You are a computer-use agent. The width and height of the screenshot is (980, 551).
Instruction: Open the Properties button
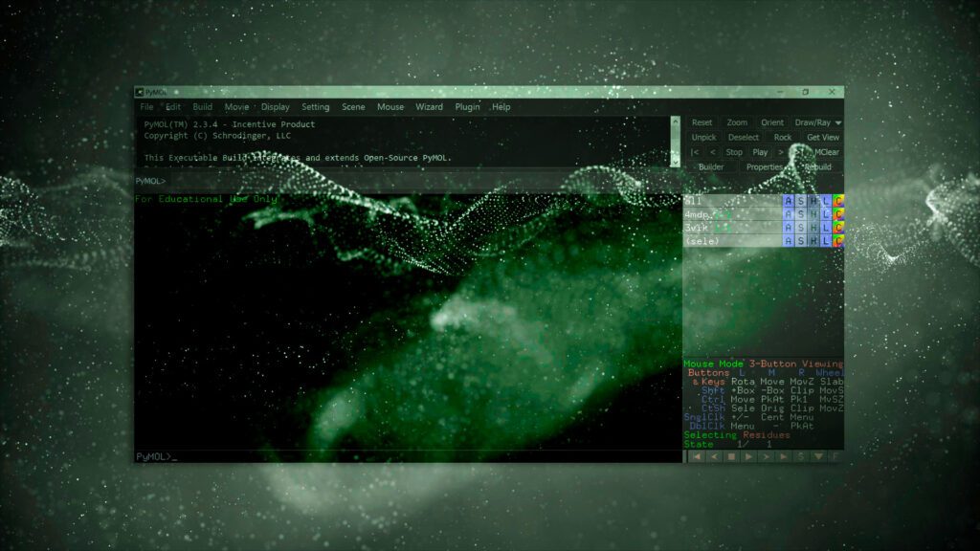[765, 166]
